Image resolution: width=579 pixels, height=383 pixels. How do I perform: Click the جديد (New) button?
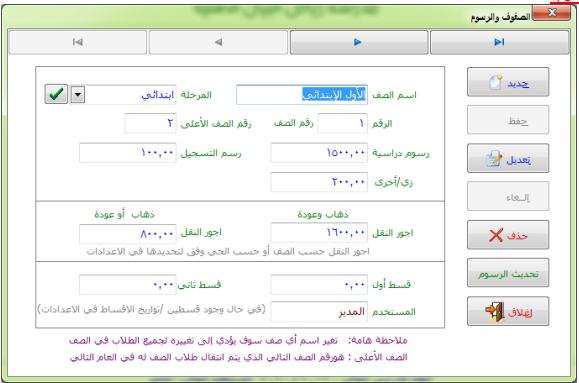tap(508, 82)
